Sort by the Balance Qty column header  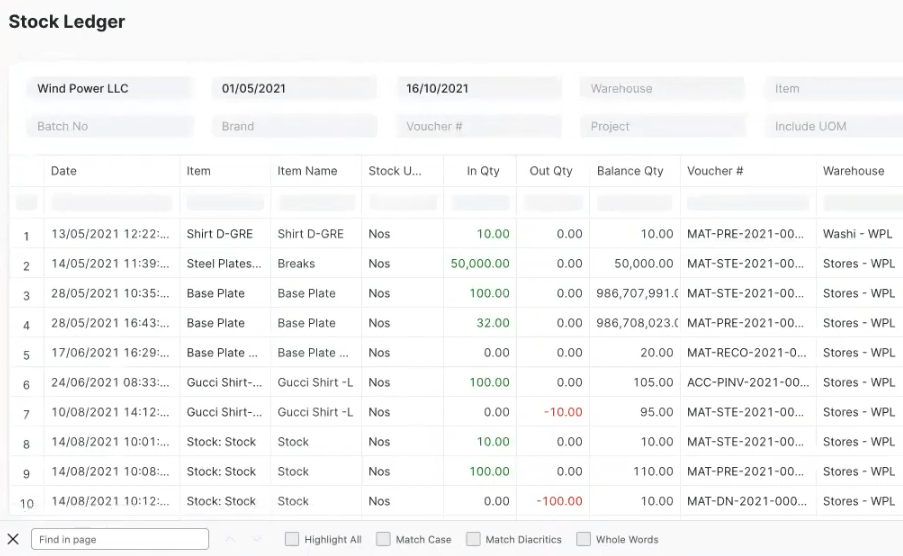tap(630, 171)
